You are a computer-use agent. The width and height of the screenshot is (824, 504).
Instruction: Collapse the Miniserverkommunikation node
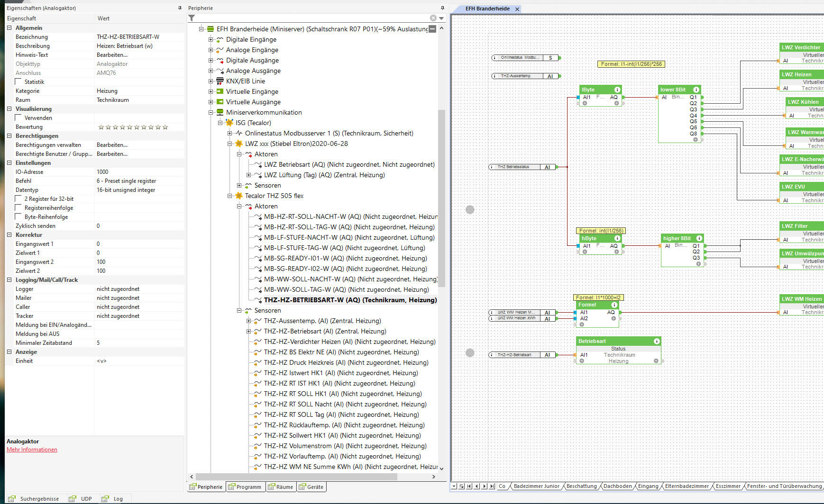click(x=211, y=112)
